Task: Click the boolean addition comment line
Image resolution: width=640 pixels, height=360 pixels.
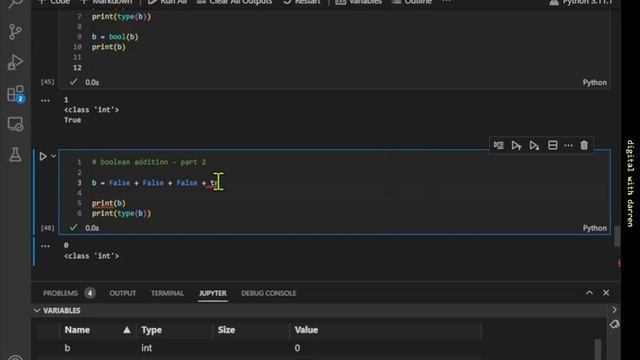Action: pyautogui.click(x=149, y=162)
